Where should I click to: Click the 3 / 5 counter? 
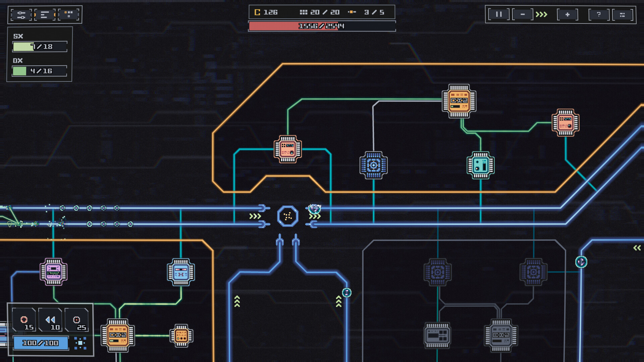click(366, 12)
